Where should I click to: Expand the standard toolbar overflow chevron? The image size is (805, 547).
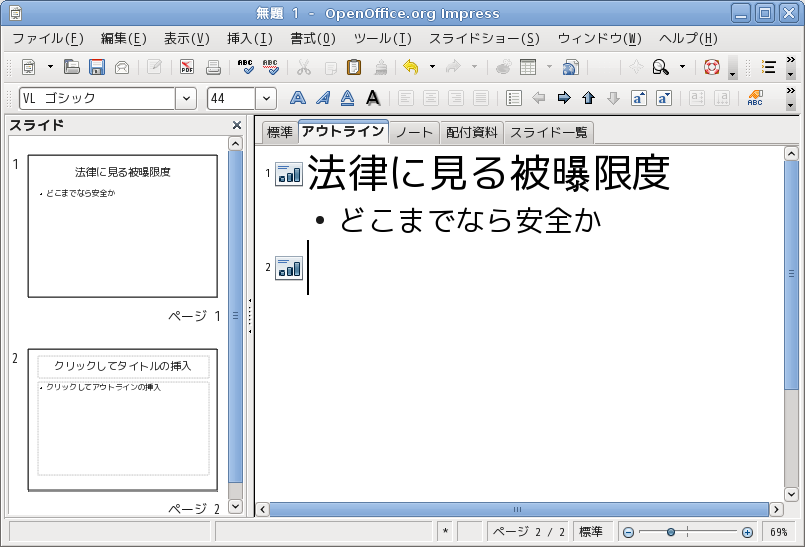tap(791, 60)
